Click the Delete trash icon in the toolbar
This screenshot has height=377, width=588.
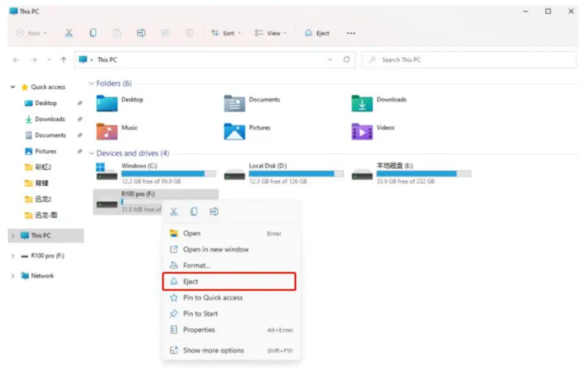189,33
